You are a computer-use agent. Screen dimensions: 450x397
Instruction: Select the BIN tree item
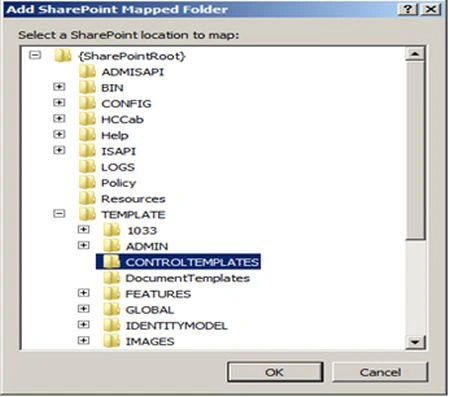112,88
